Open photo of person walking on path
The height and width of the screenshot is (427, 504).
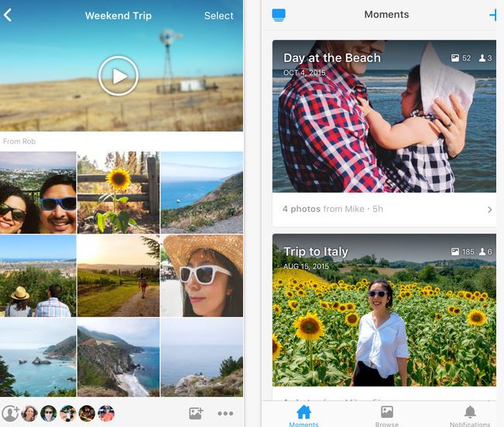(x=118, y=276)
